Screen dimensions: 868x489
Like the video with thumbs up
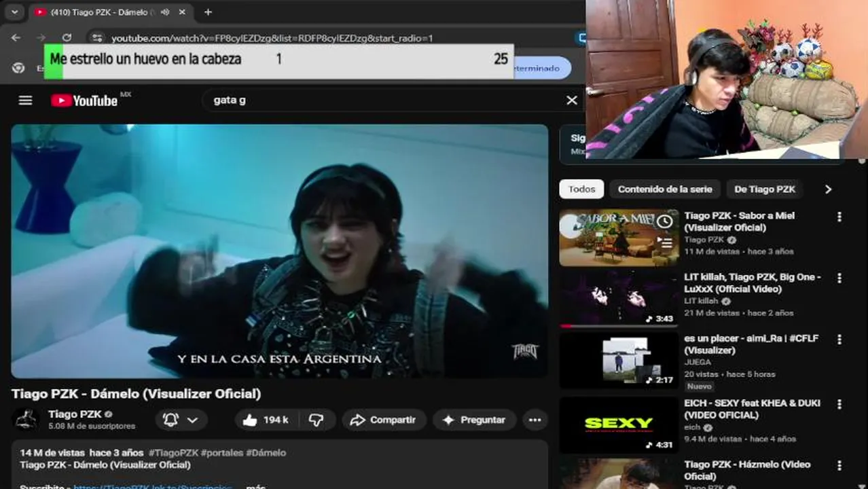click(266, 420)
